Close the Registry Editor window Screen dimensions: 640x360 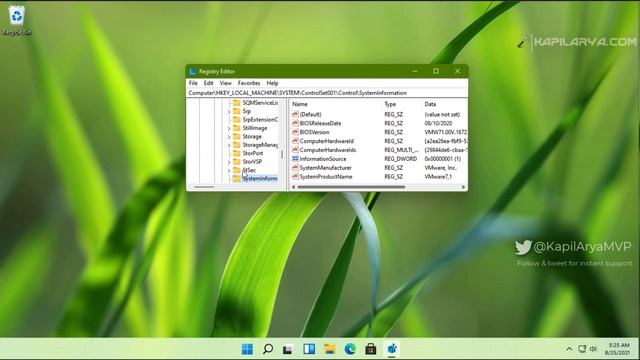click(458, 71)
